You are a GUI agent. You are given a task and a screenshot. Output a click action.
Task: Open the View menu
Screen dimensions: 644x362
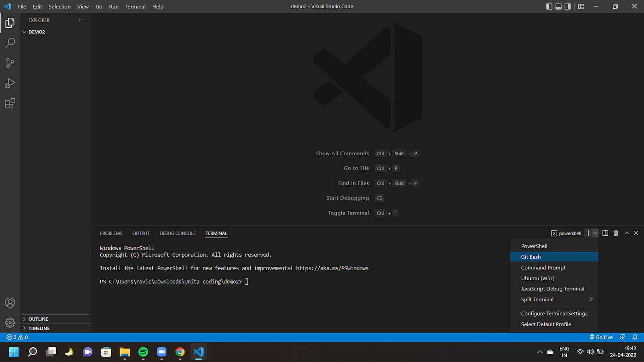[x=83, y=6]
